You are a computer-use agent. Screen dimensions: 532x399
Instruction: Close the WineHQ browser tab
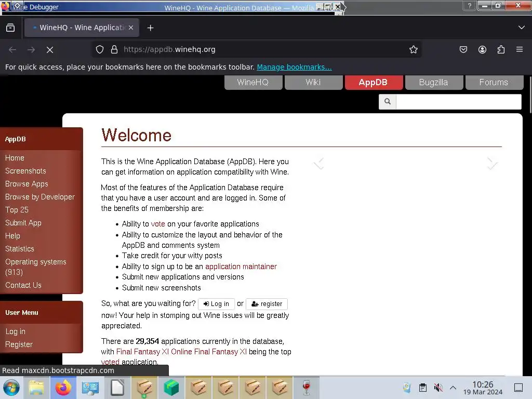[x=131, y=28]
